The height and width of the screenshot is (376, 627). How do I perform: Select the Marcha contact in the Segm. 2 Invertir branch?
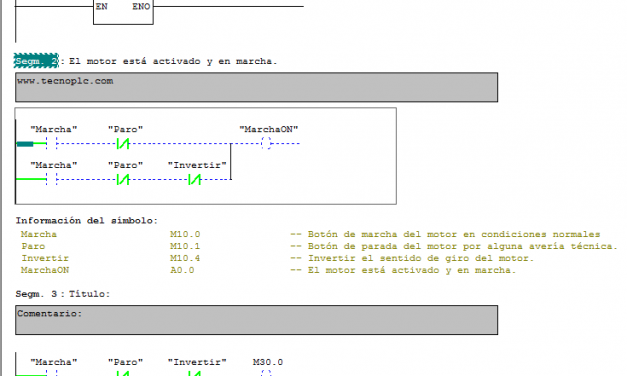pos(52,179)
